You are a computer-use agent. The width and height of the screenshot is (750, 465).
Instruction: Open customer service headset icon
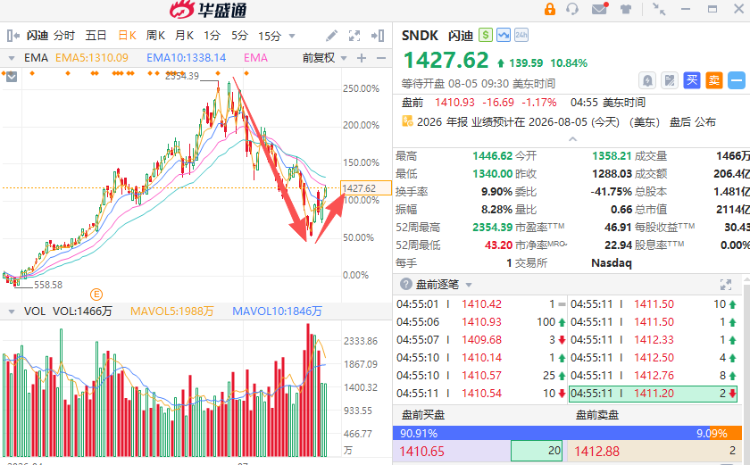pyautogui.click(x=572, y=9)
